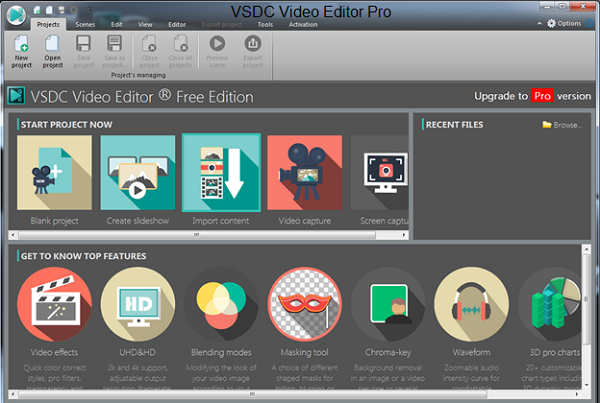Click the Upgrade to Pro version link

pos(533,96)
